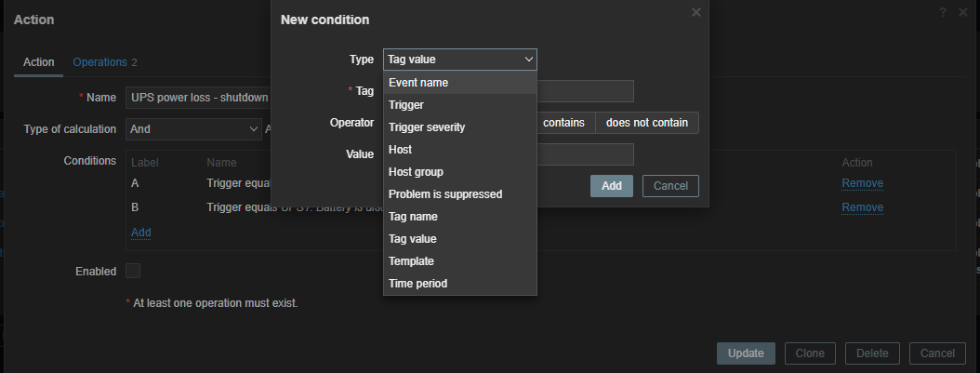Click the Update button
Viewport: 980px width, 373px height.
tap(746, 353)
